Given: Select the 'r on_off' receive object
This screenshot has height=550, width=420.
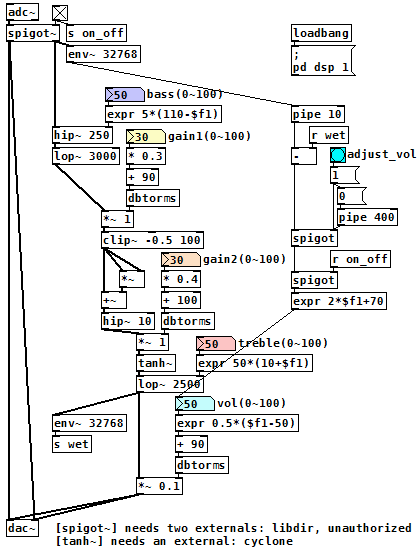Looking at the screenshot, I should (x=360, y=260).
